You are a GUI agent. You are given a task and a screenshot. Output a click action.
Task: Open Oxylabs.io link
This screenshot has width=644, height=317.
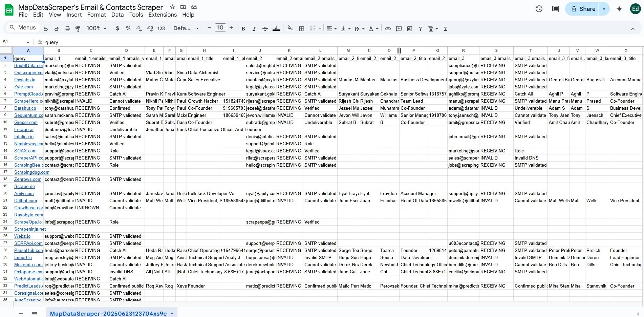click(25, 80)
